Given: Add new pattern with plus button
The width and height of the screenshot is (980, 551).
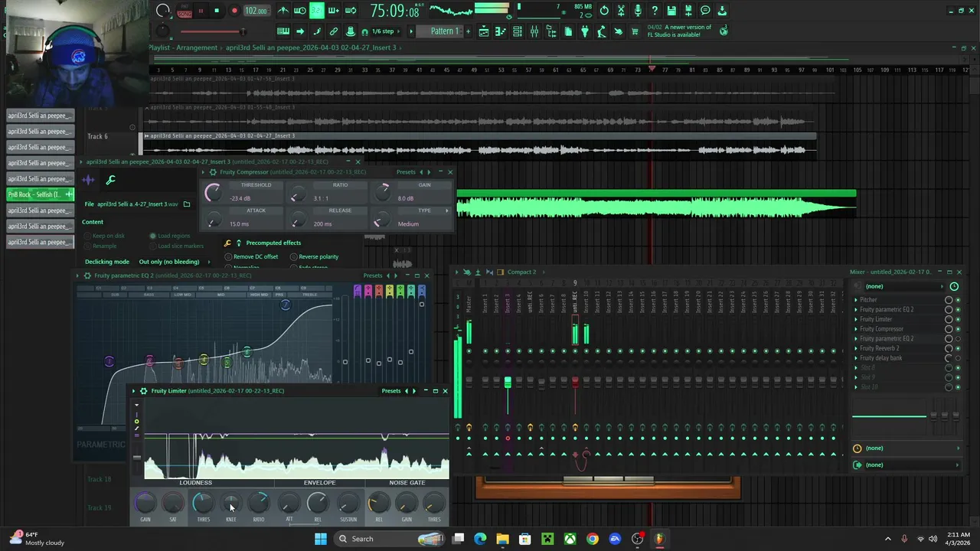Looking at the screenshot, I should click(x=468, y=31).
